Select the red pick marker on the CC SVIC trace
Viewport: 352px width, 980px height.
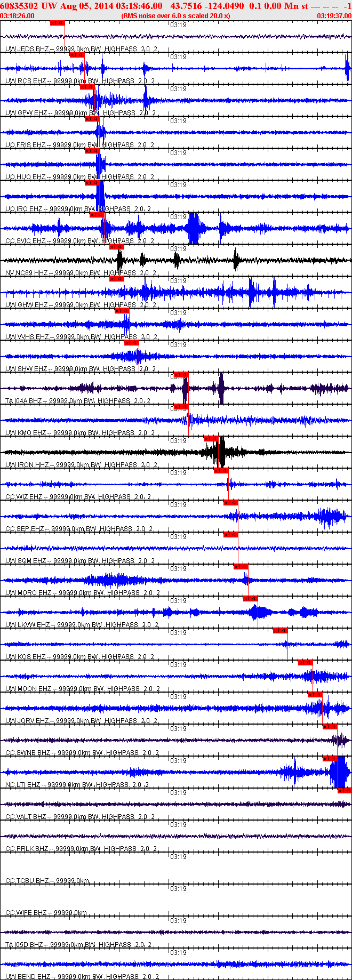[x=97, y=215]
